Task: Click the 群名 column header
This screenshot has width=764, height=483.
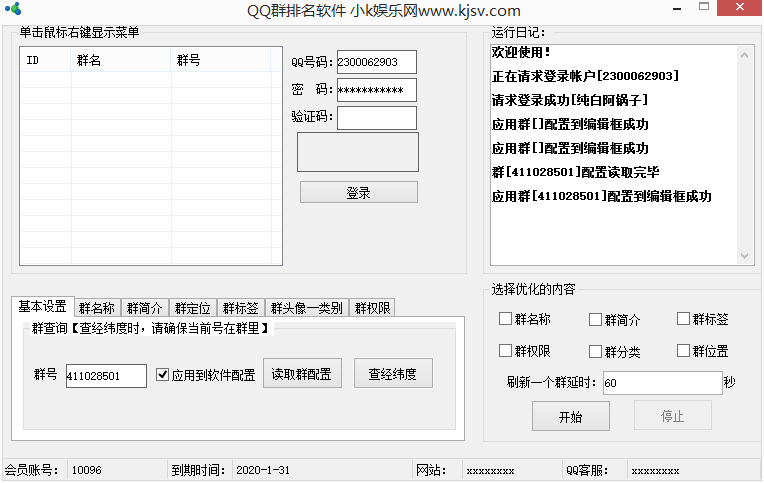Action: [x=121, y=60]
